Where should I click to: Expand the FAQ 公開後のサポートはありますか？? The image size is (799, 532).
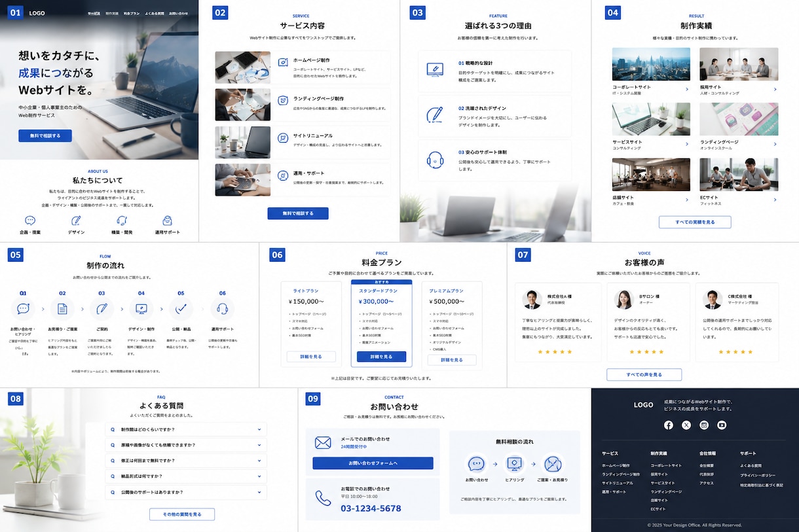[x=186, y=491]
